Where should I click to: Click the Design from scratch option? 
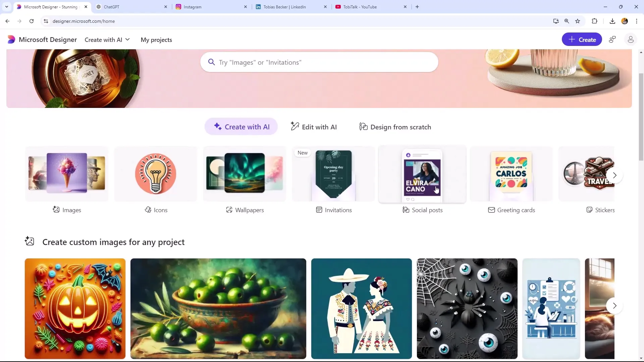(395, 127)
